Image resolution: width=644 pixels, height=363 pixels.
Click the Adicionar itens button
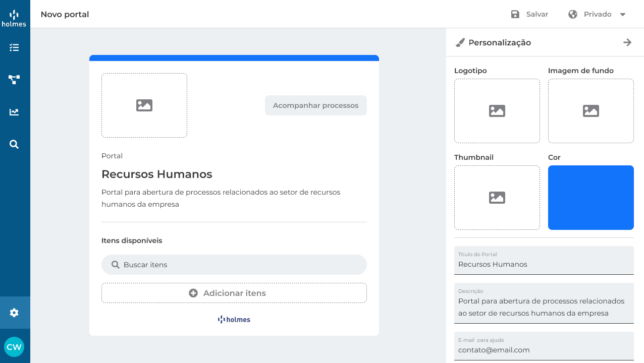coord(234,293)
